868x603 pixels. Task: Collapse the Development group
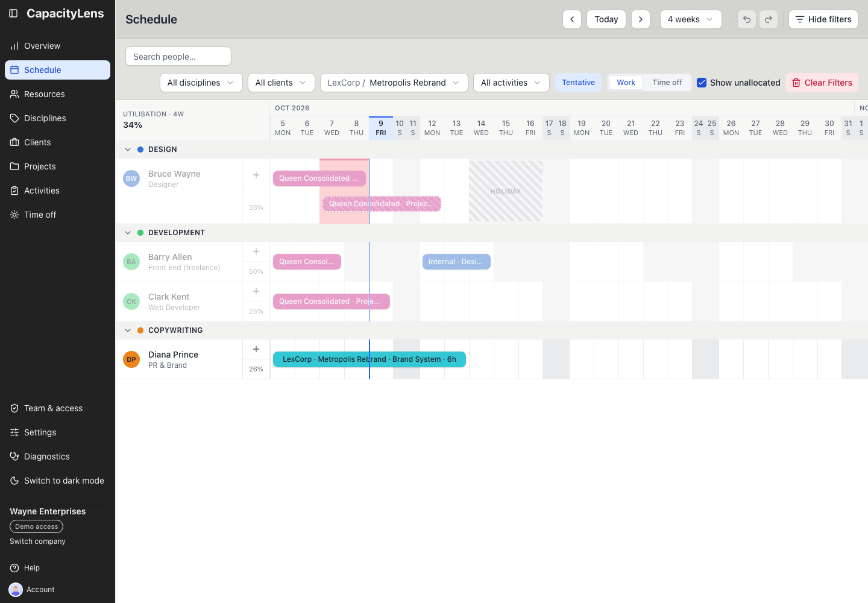tap(128, 233)
